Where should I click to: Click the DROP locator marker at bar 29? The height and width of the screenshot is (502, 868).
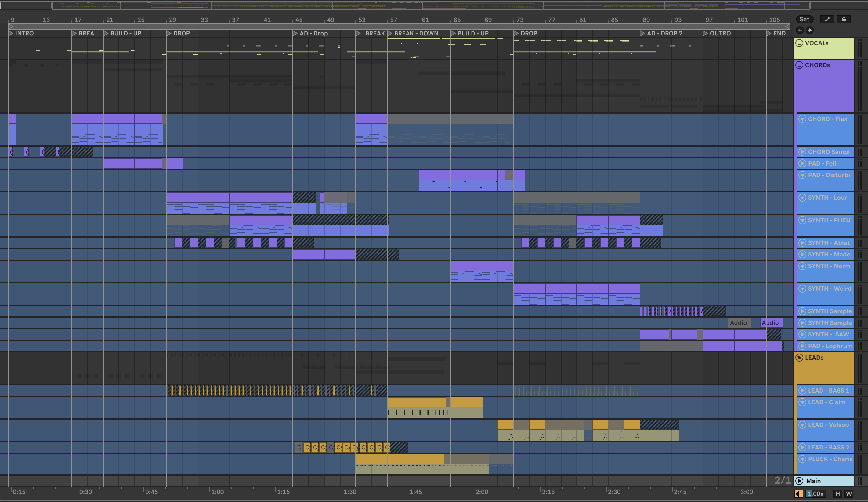(169, 33)
